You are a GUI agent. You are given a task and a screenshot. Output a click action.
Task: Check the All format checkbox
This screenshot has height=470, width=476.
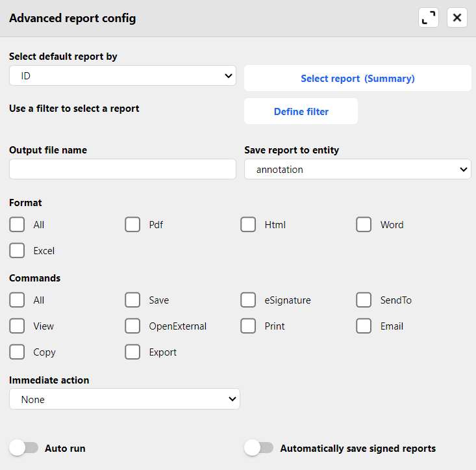[17, 224]
